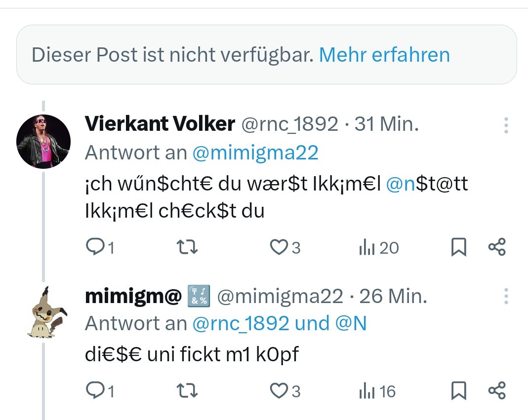Image resolution: width=528 pixels, height=420 pixels.
Task: Open the @rnc_1892 mention link
Action: [x=240, y=323]
